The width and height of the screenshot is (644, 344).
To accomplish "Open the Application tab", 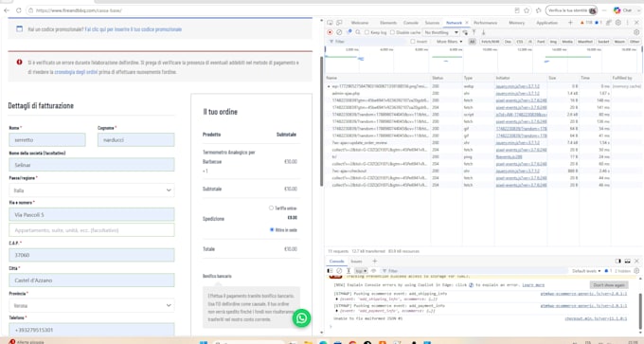I will [547, 23].
